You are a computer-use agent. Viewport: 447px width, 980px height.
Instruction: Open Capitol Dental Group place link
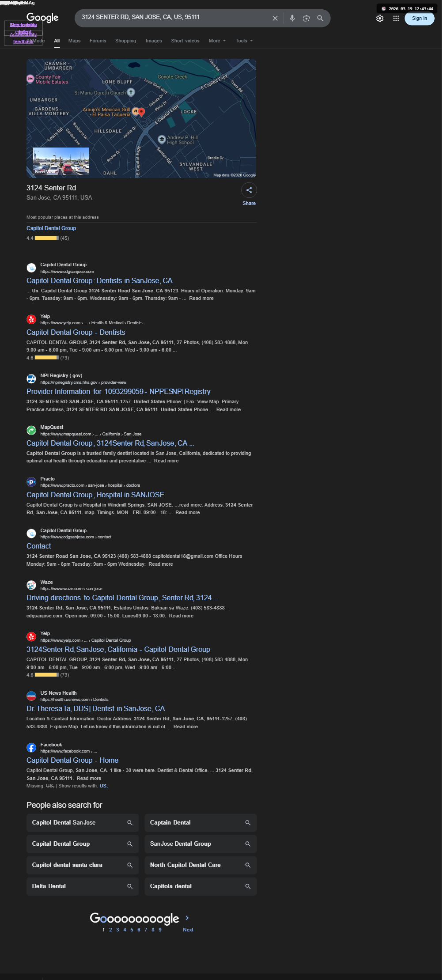pyautogui.click(x=51, y=228)
